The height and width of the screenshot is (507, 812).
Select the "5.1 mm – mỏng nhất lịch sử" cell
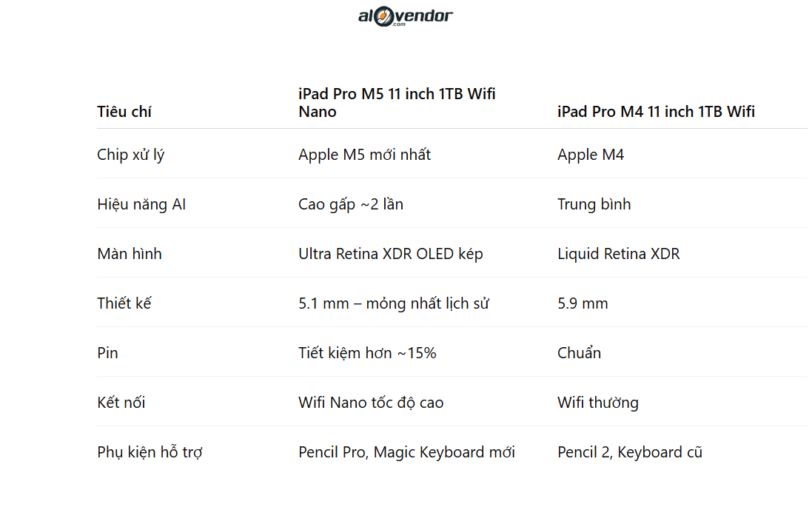(x=394, y=303)
